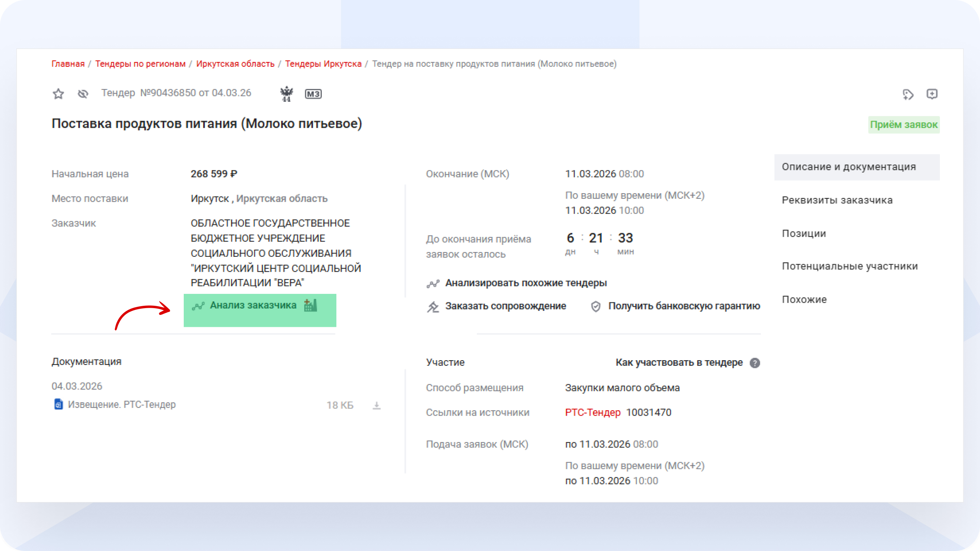The width and height of the screenshot is (980, 551).
Task: Choose Получить банковскую гарантию
Action: point(684,306)
